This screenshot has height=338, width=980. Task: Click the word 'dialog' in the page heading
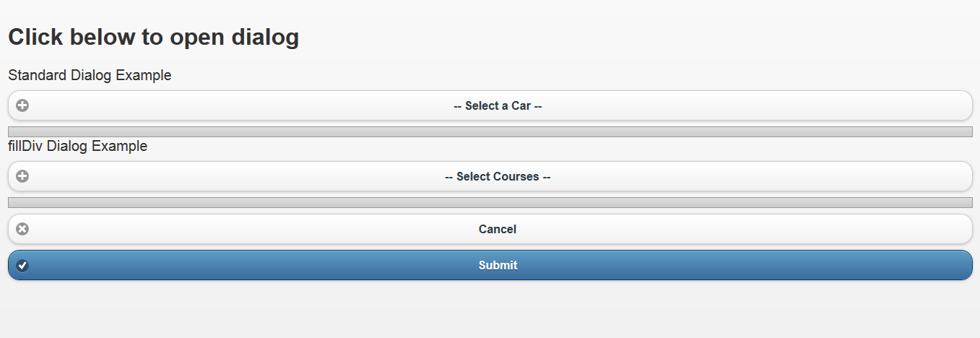point(265,38)
